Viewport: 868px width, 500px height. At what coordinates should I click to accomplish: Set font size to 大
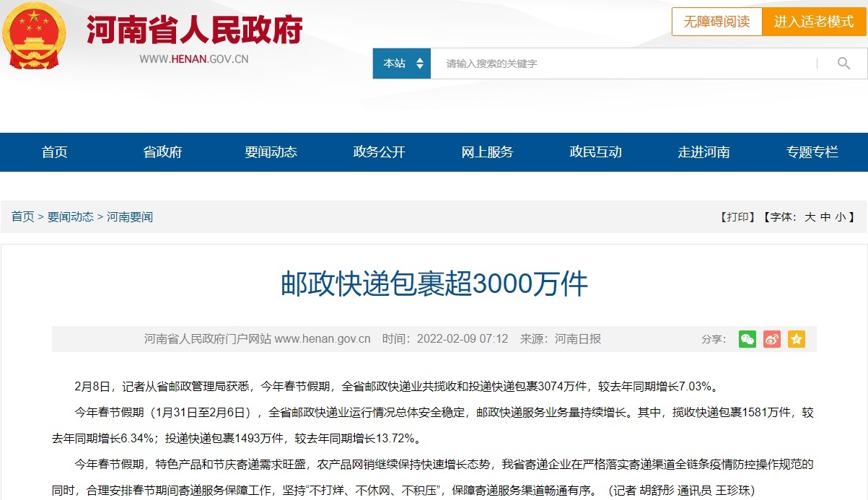tap(810, 217)
